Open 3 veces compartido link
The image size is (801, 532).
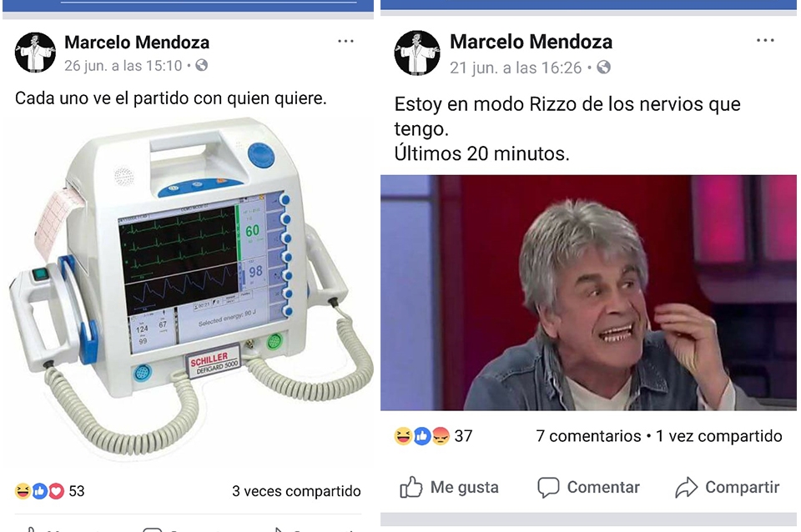click(296, 491)
